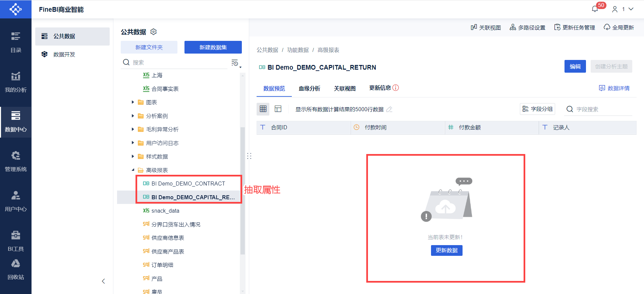Click the 新建数据集 button

click(x=213, y=47)
